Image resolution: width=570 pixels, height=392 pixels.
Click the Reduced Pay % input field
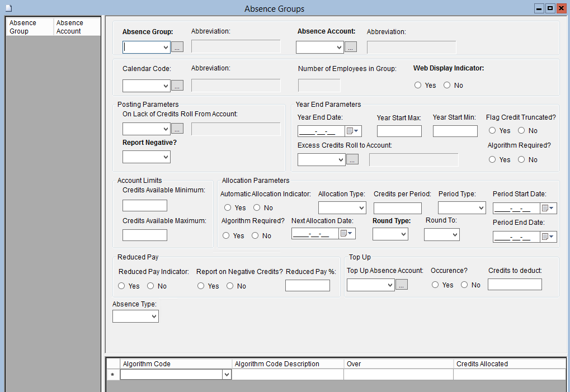pos(307,286)
